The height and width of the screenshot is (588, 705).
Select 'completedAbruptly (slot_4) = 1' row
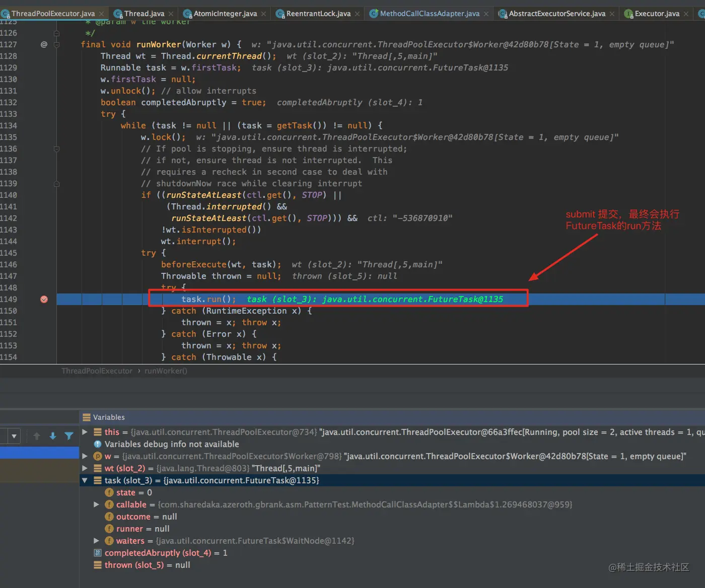point(392,553)
